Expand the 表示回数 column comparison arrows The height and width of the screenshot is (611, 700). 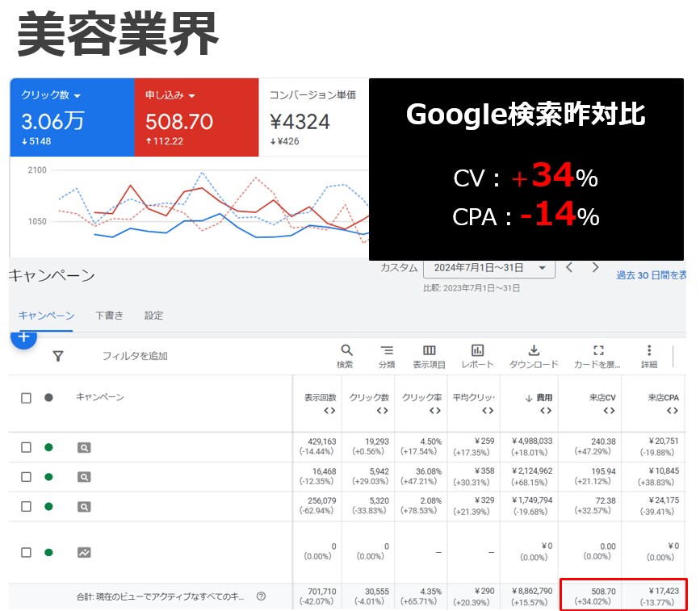click(x=329, y=411)
